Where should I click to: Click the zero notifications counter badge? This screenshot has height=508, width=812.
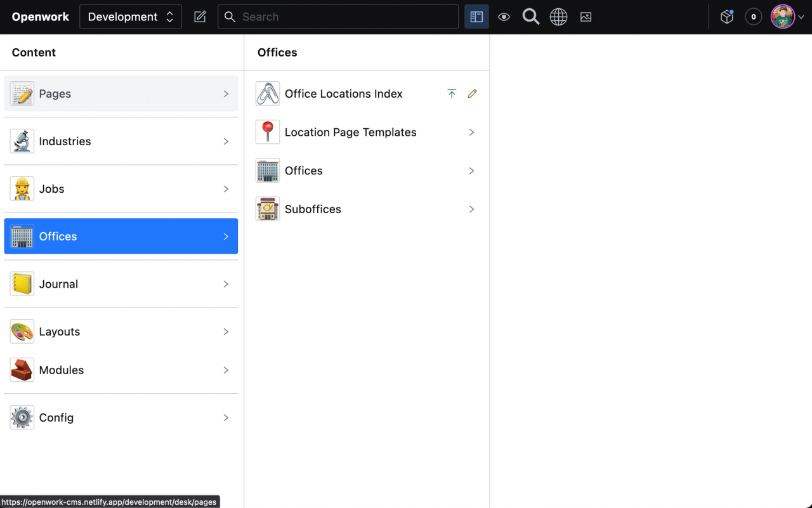point(754,17)
